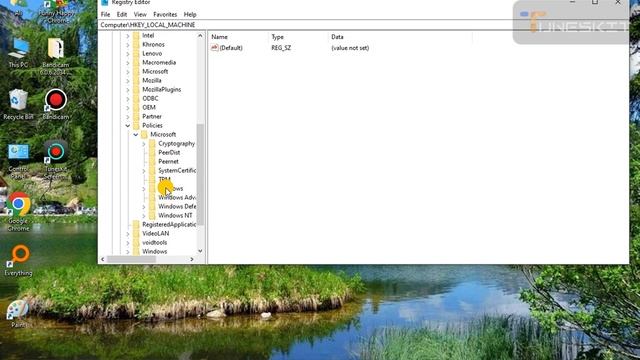Launch the Paint desktop shortcut

pyautogui.click(x=18, y=313)
